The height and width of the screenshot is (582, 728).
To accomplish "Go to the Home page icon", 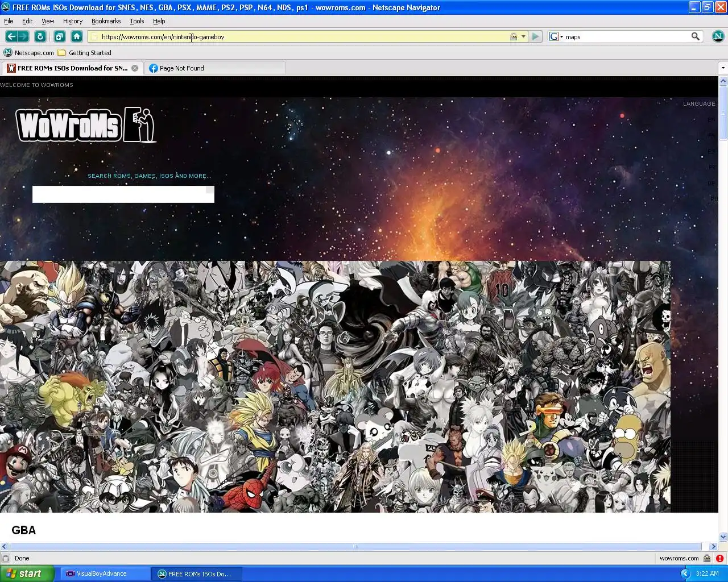I will click(77, 36).
